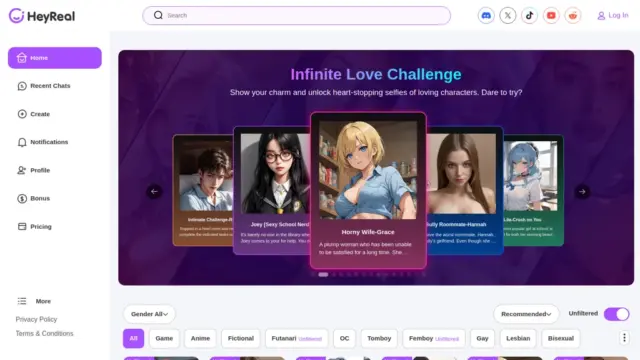640x360 pixels.
Task: Select the Tomboy category tab
Action: [379, 338]
